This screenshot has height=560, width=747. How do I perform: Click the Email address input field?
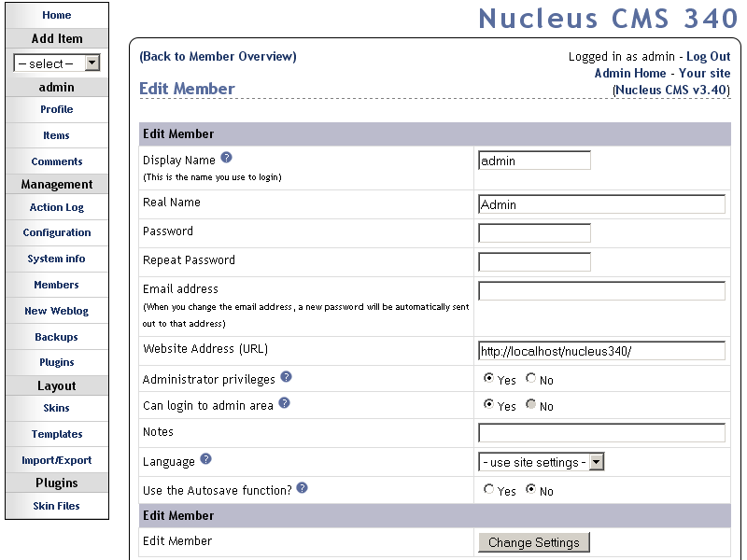click(601, 291)
